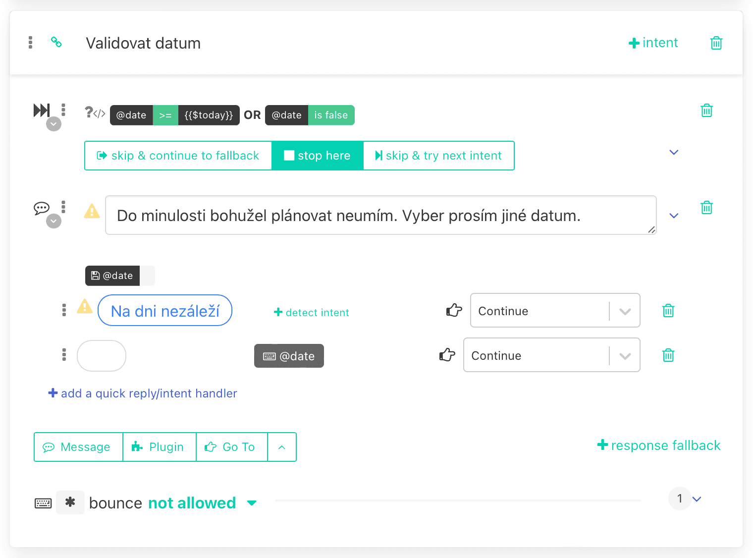Click the Validovat datum title
This screenshot has height=558, width=756.
click(143, 43)
